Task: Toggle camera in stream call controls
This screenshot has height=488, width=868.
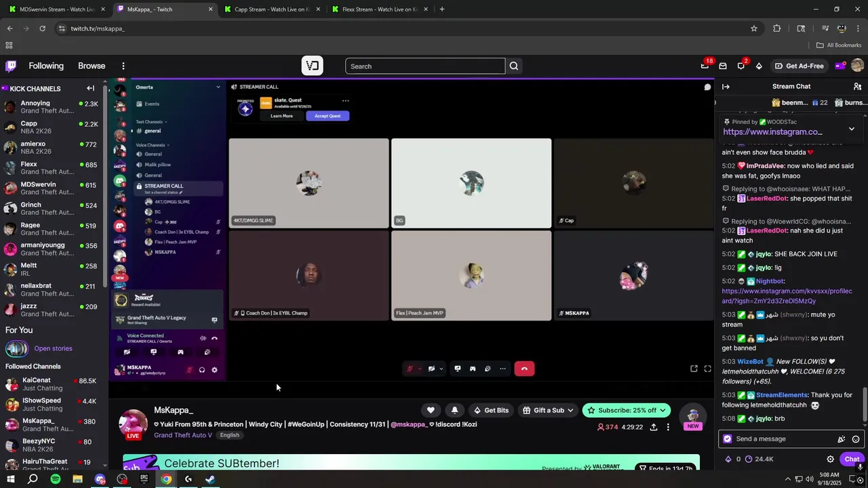Action: 431,369
